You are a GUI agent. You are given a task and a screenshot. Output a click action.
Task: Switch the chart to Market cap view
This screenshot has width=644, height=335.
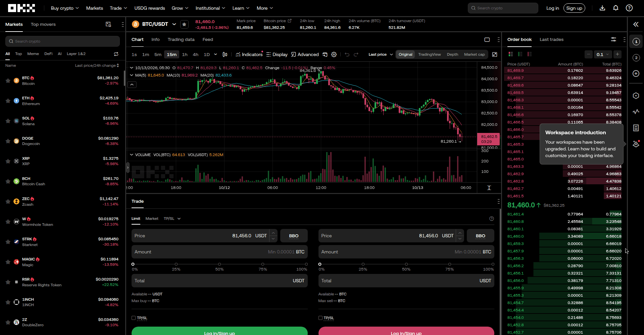pos(475,54)
